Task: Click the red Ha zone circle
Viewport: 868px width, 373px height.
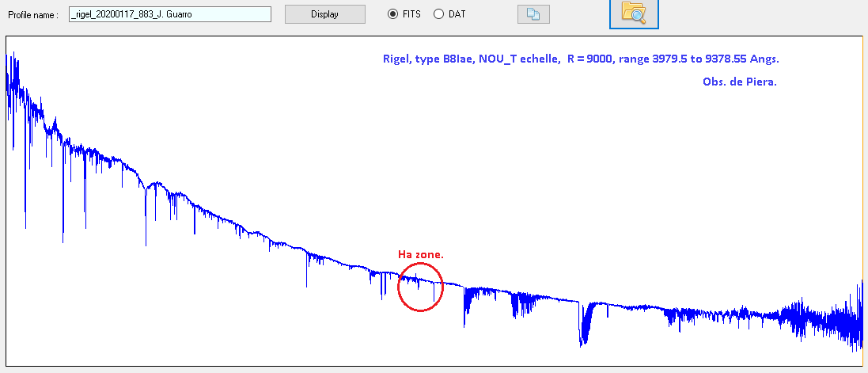Action: click(420, 309)
